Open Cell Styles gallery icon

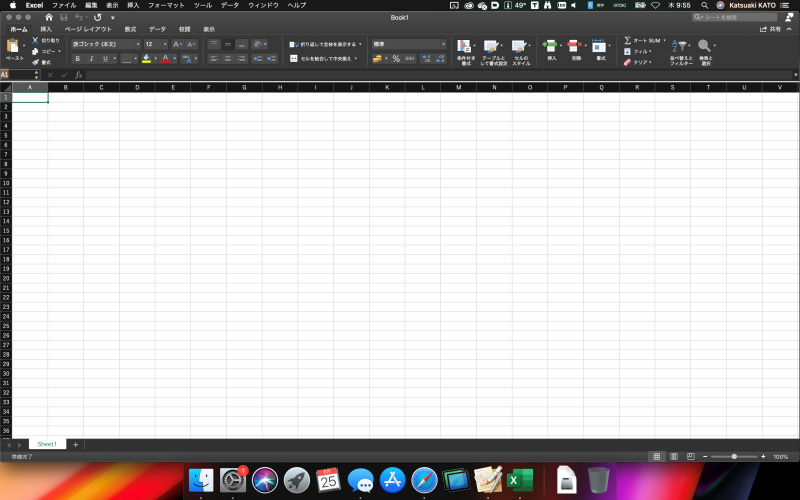(x=519, y=46)
